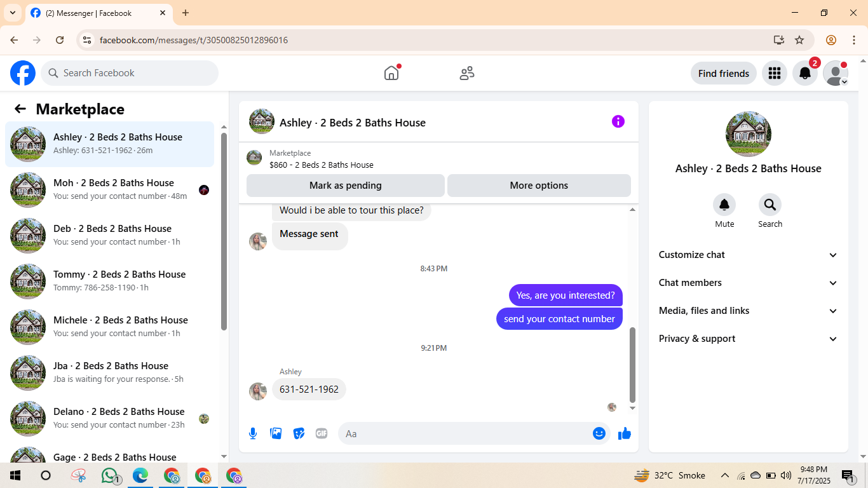Open the Friends icon in top navigation
Image resolution: width=868 pixels, height=488 pixels.
(x=467, y=73)
